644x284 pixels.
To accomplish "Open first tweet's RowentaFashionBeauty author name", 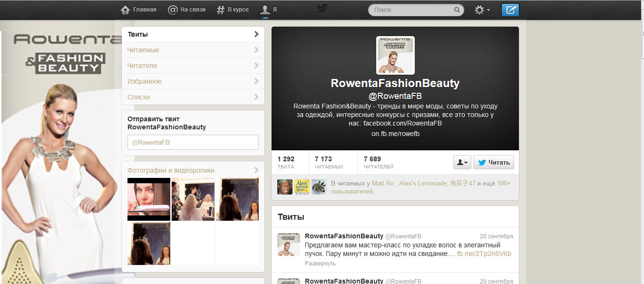I will pyautogui.click(x=344, y=236).
